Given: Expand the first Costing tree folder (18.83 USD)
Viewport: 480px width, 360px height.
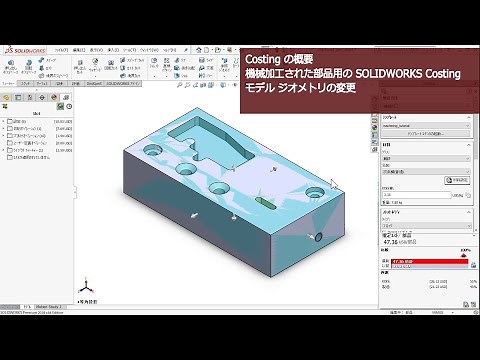Looking at the screenshot, I should coord(3,122).
